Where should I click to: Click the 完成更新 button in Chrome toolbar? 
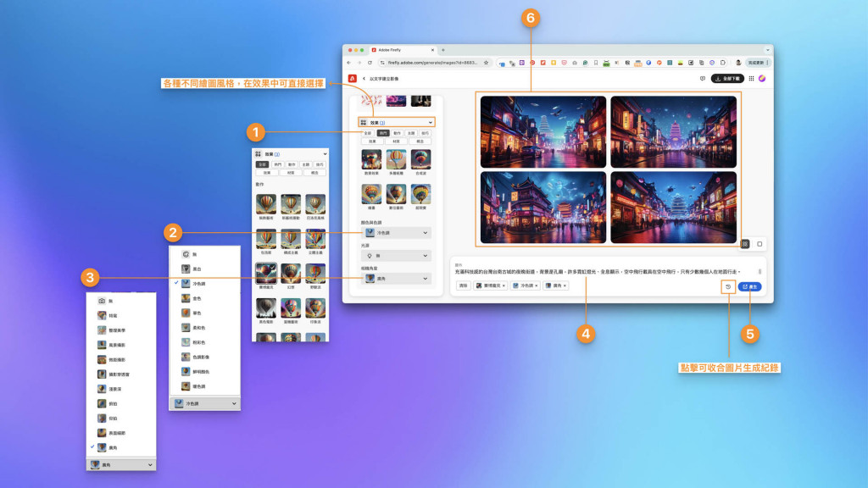click(757, 63)
